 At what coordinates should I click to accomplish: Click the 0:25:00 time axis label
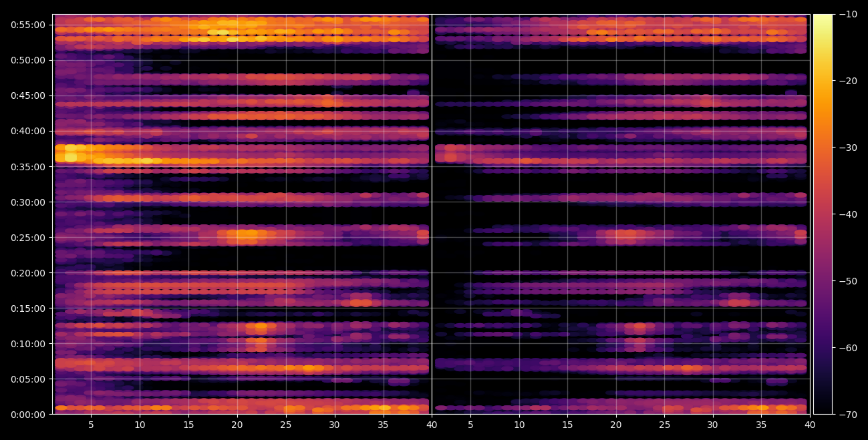pyautogui.click(x=28, y=238)
